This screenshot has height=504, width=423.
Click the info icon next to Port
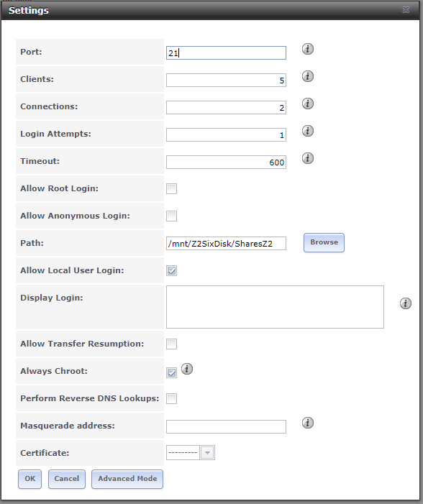[x=307, y=49]
